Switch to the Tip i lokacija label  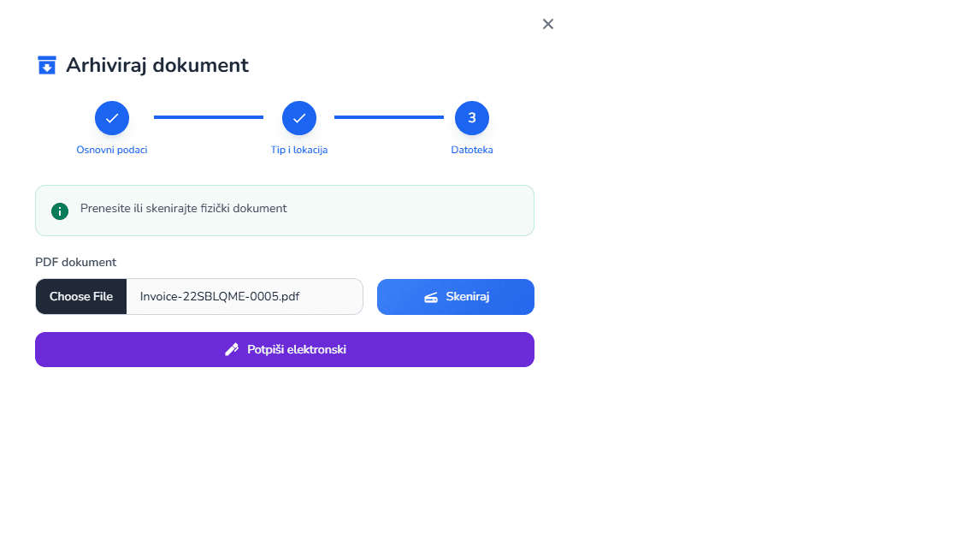[299, 150]
